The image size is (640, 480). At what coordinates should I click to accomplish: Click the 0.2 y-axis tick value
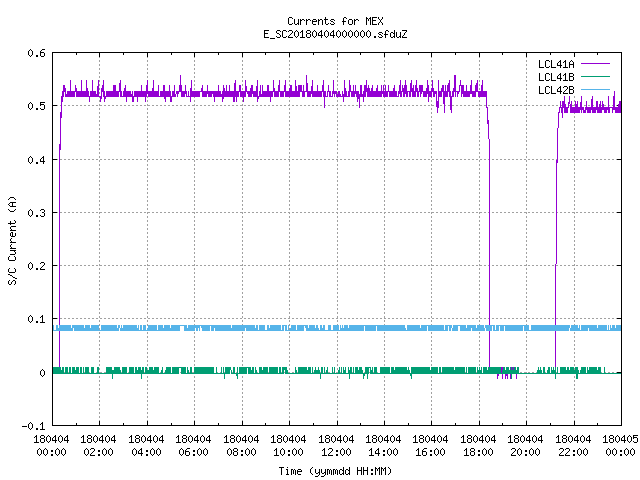(36, 266)
